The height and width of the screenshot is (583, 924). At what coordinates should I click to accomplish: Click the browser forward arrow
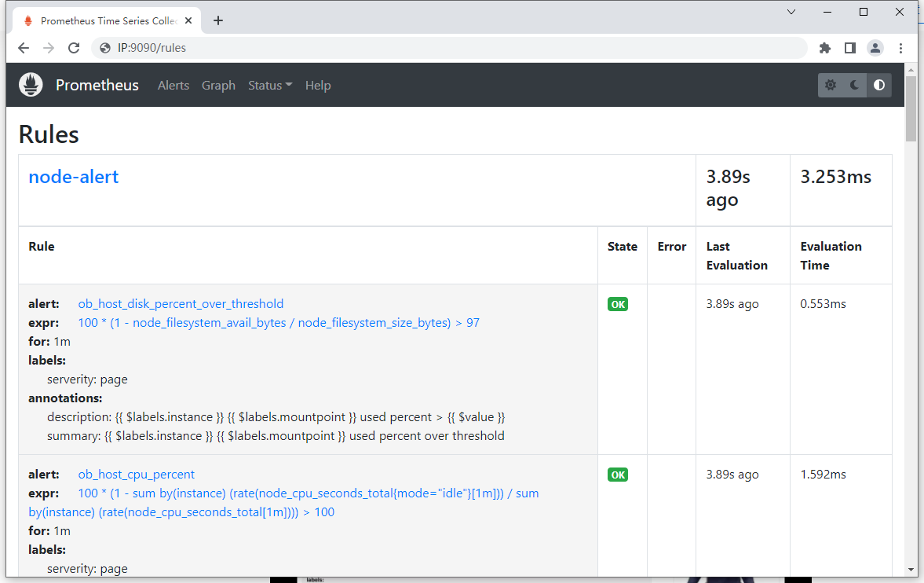pos(49,48)
